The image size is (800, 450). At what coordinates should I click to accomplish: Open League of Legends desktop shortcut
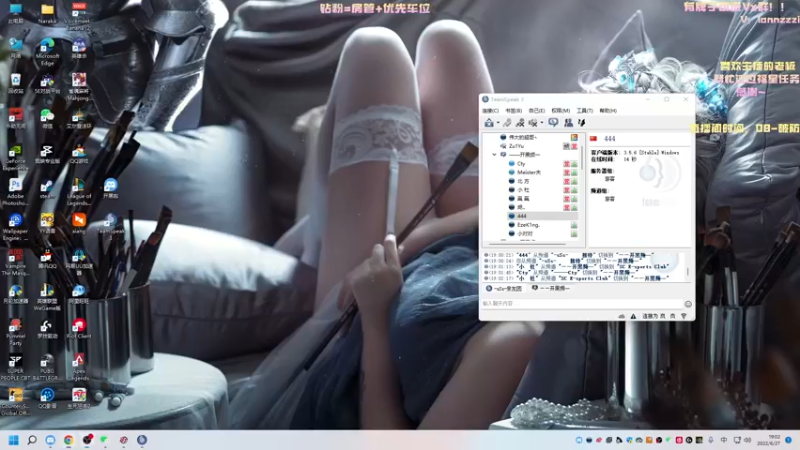click(x=79, y=192)
